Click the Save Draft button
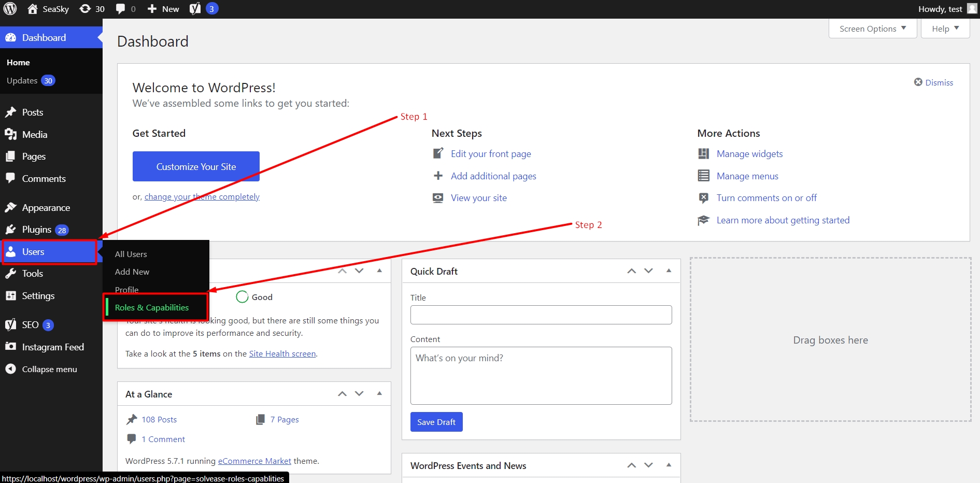 tap(436, 422)
